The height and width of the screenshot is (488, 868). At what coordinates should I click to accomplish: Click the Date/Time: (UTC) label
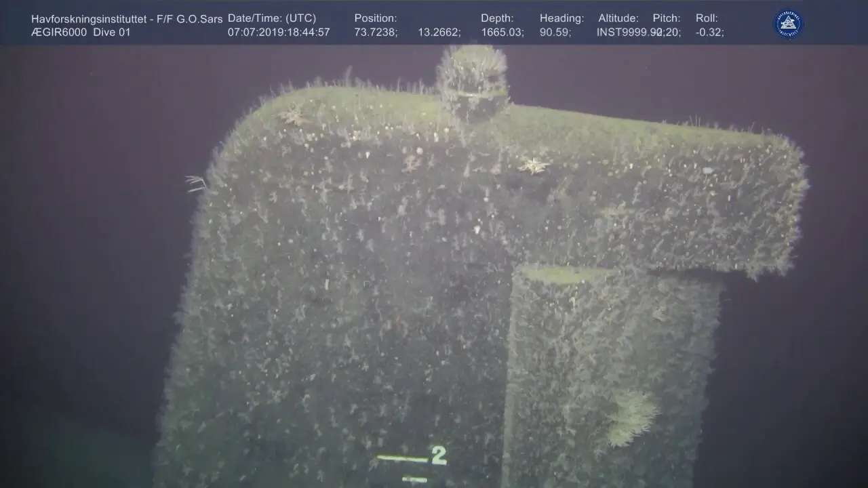pos(272,18)
